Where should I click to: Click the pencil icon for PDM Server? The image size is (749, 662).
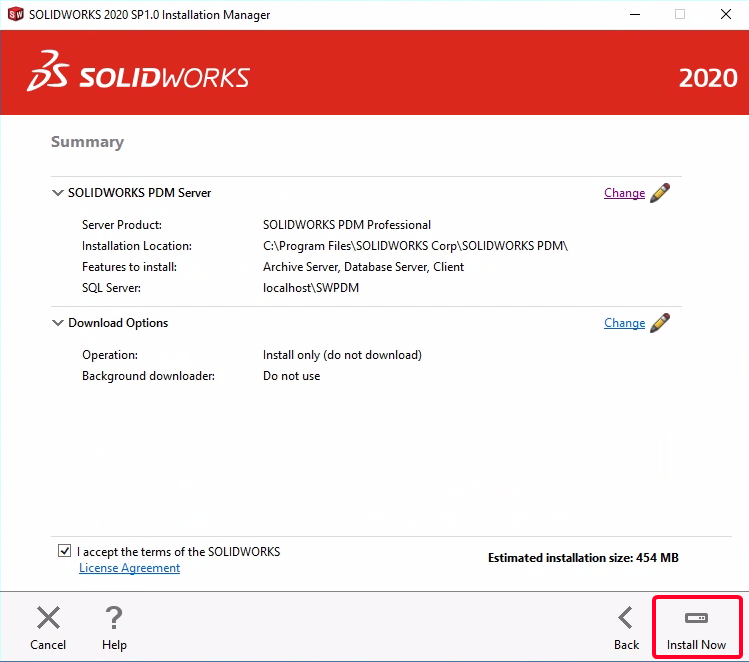coord(660,192)
